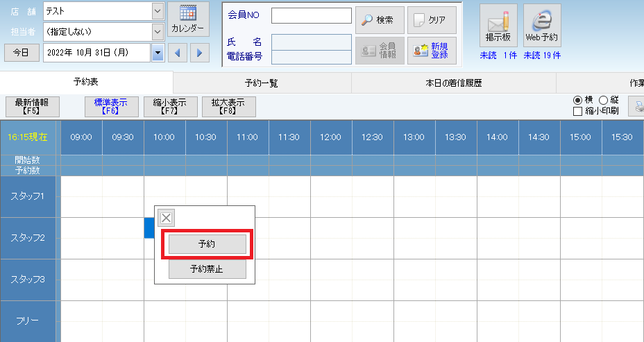Image resolution: width=644 pixels, height=342 pixels.
Task: Expand the 担当者 dropdown
Action: tap(158, 31)
